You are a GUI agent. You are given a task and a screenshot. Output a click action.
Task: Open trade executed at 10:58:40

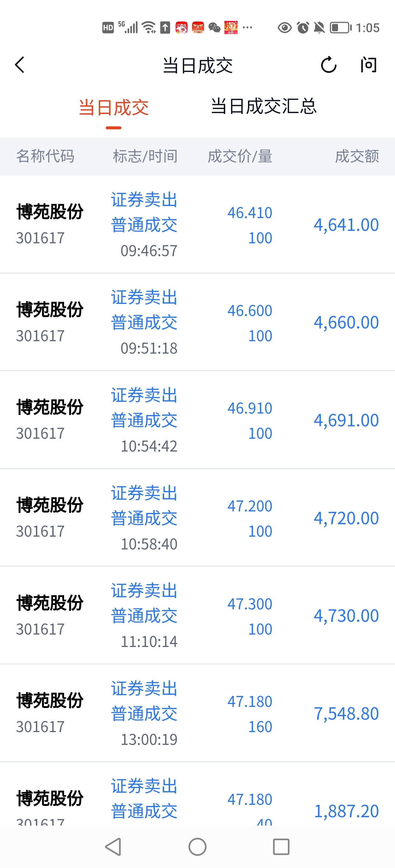click(x=197, y=518)
